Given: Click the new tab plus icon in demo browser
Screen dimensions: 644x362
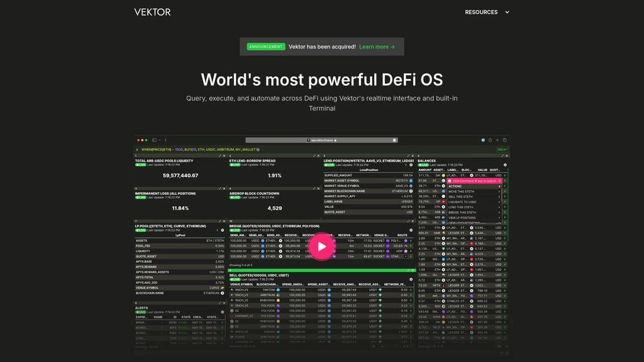Looking at the screenshot, I should (497, 140).
